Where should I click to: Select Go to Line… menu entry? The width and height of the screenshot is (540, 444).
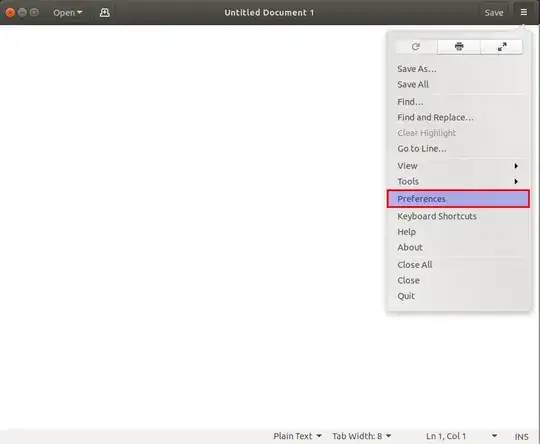[x=458, y=149]
